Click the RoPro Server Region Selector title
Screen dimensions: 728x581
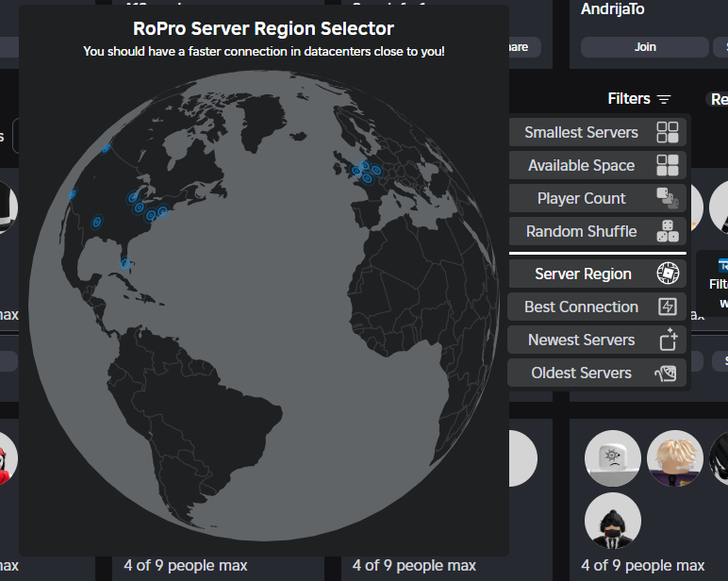tap(263, 29)
